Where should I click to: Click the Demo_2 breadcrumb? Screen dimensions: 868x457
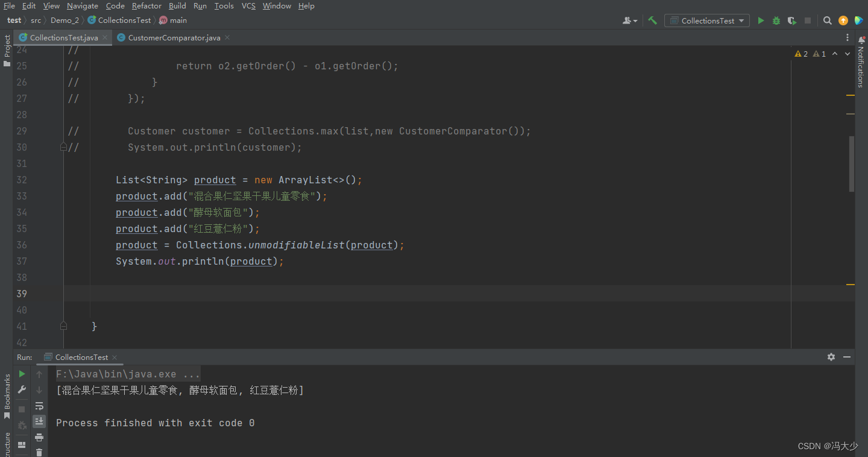(x=64, y=20)
